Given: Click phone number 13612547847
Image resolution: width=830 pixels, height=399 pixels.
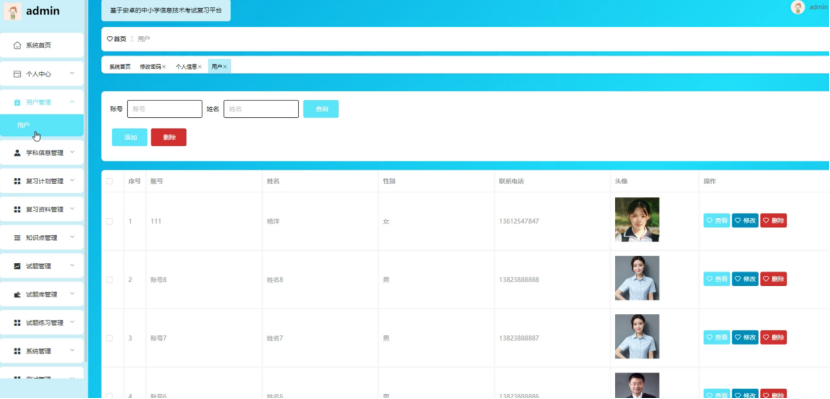Looking at the screenshot, I should tap(519, 221).
